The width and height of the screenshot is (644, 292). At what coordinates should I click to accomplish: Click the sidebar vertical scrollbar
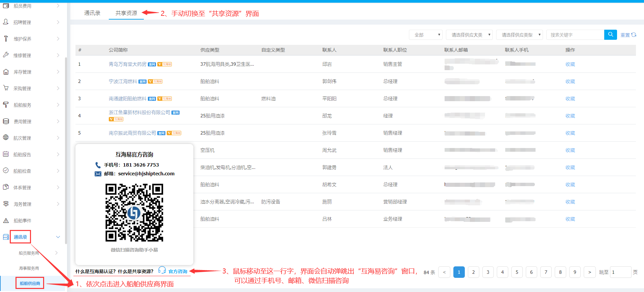click(66, 150)
